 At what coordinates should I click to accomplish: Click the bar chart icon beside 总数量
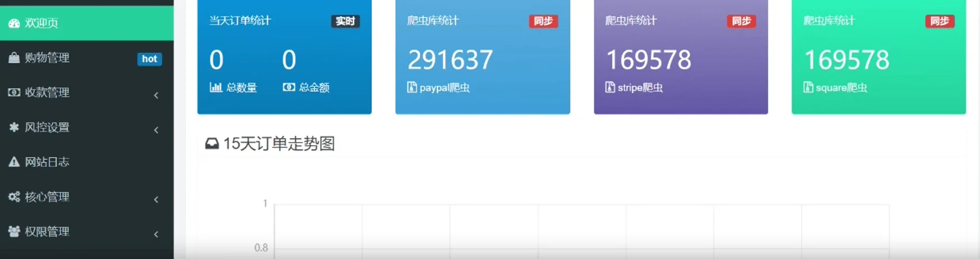click(x=216, y=87)
